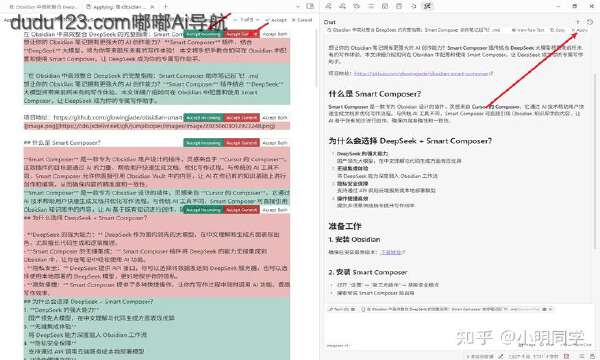600x360 pixels.
Task: Open the chat history clock icon
Action: click(x=590, y=22)
